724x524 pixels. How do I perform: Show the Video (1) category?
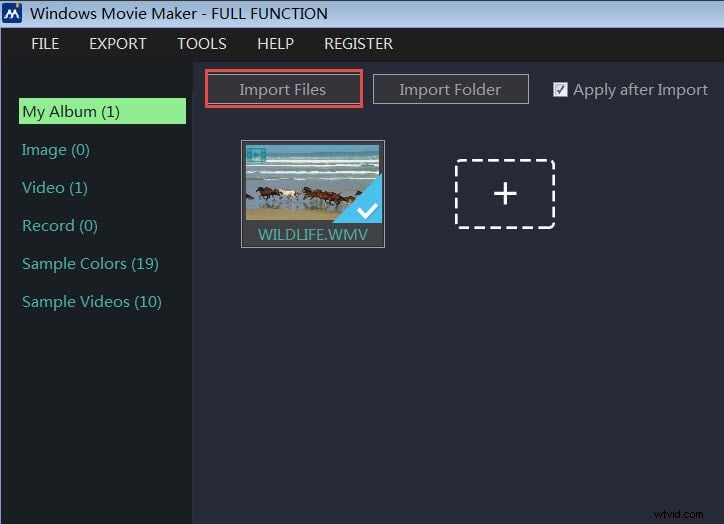(x=54, y=188)
